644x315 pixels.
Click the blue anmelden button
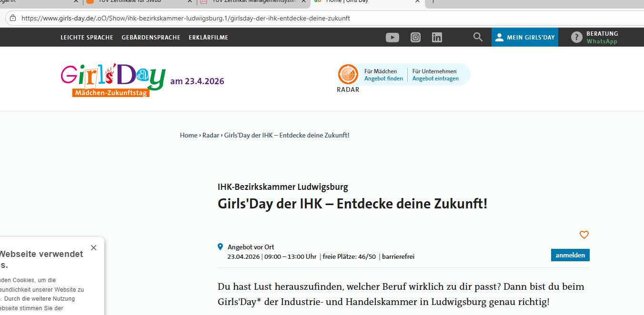pyautogui.click(x=570, y=255)
